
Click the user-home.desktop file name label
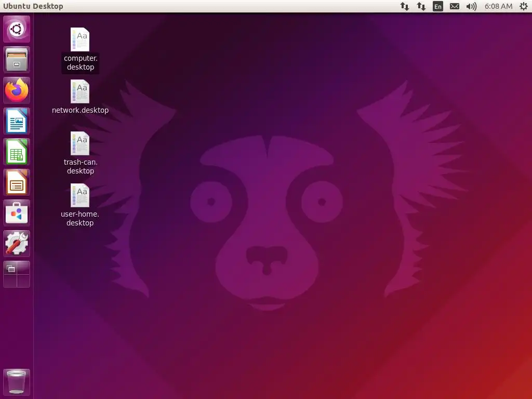(x=80, y=218)
